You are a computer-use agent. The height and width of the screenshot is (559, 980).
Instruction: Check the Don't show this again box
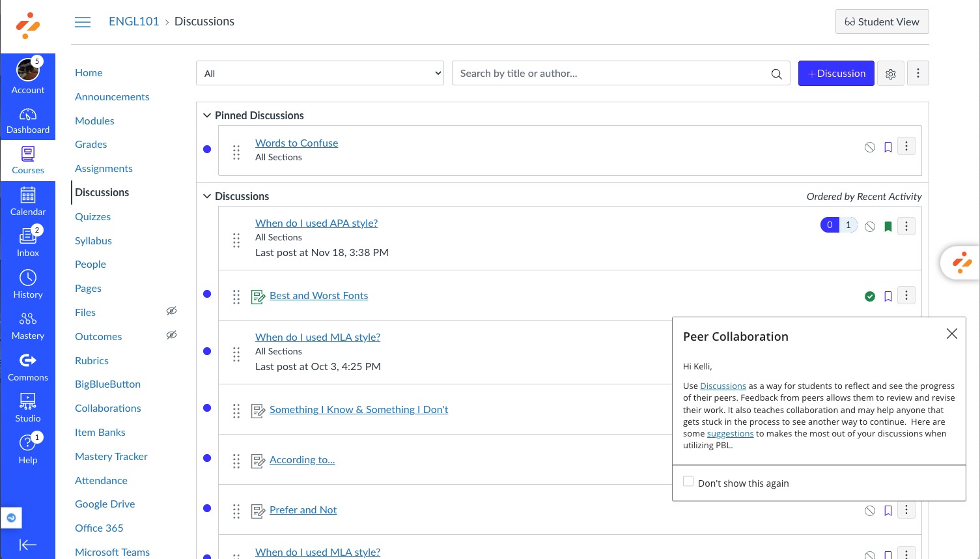click(688, 481)
